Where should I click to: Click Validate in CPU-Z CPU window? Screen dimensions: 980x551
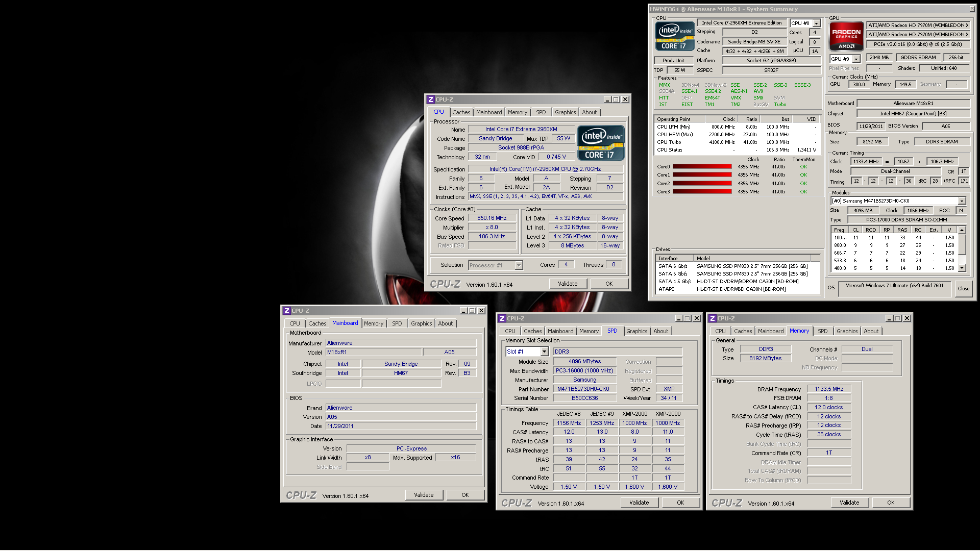(568, 284)
